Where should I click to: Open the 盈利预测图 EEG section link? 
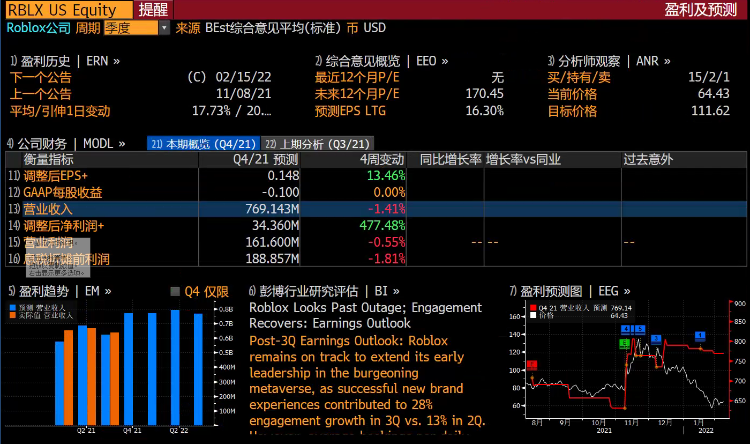coord(570,291)
